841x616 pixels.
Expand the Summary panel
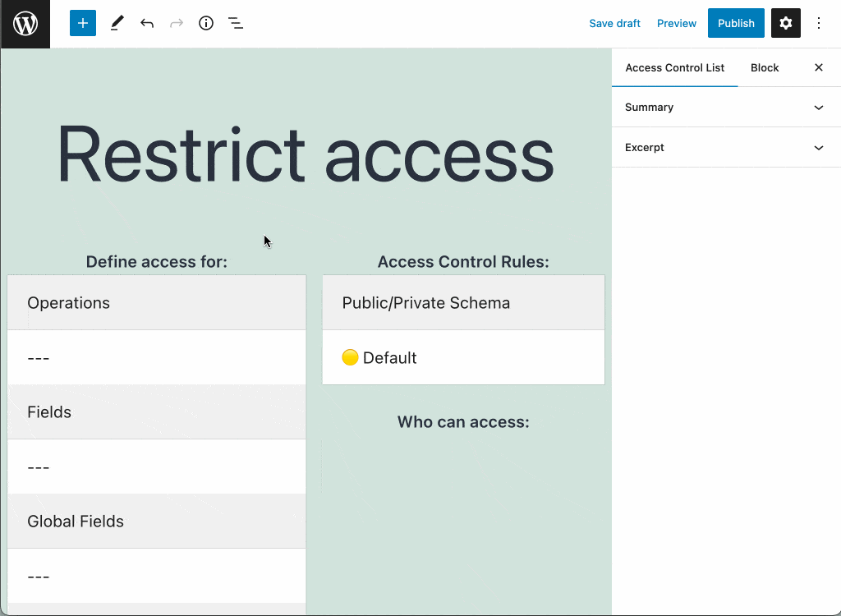(726, 108)
